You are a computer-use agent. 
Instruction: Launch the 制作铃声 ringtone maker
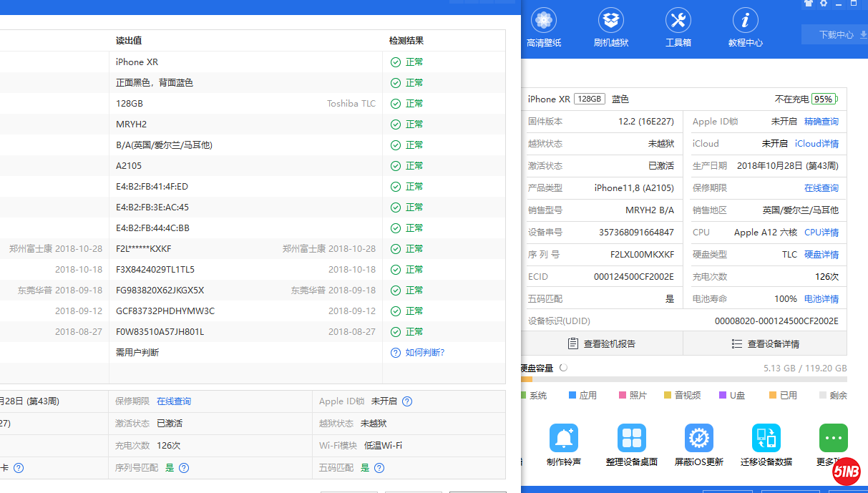(564, 445)
